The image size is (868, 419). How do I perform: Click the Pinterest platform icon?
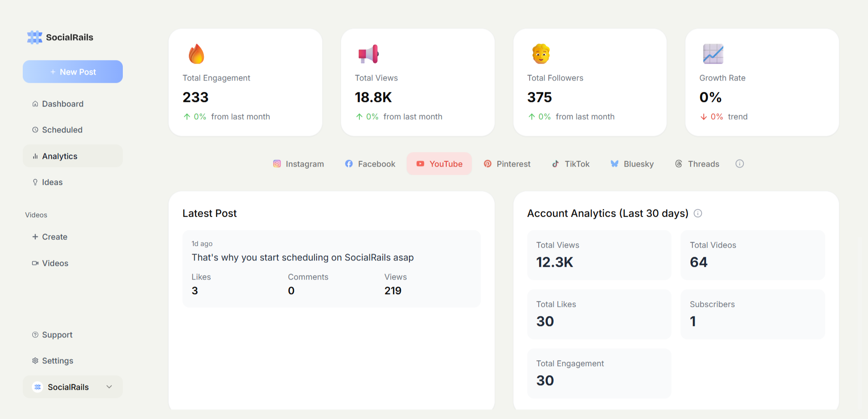point(488,164)
